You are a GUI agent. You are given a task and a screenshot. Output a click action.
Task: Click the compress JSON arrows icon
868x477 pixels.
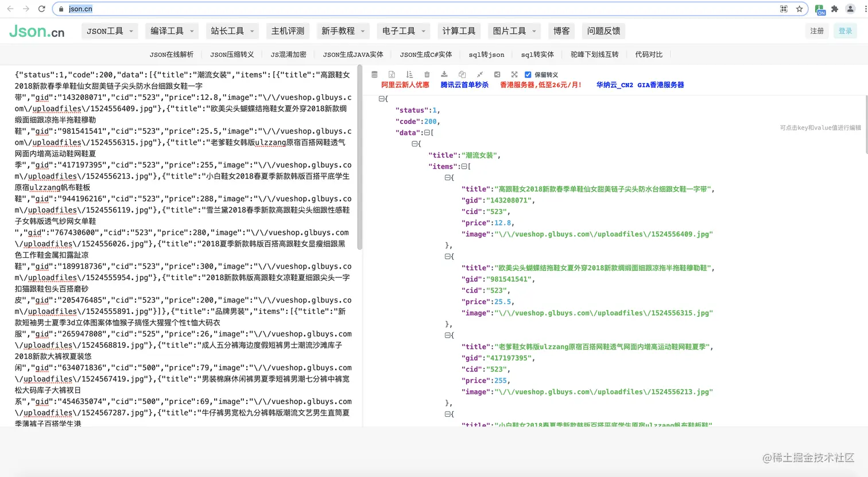480,75
